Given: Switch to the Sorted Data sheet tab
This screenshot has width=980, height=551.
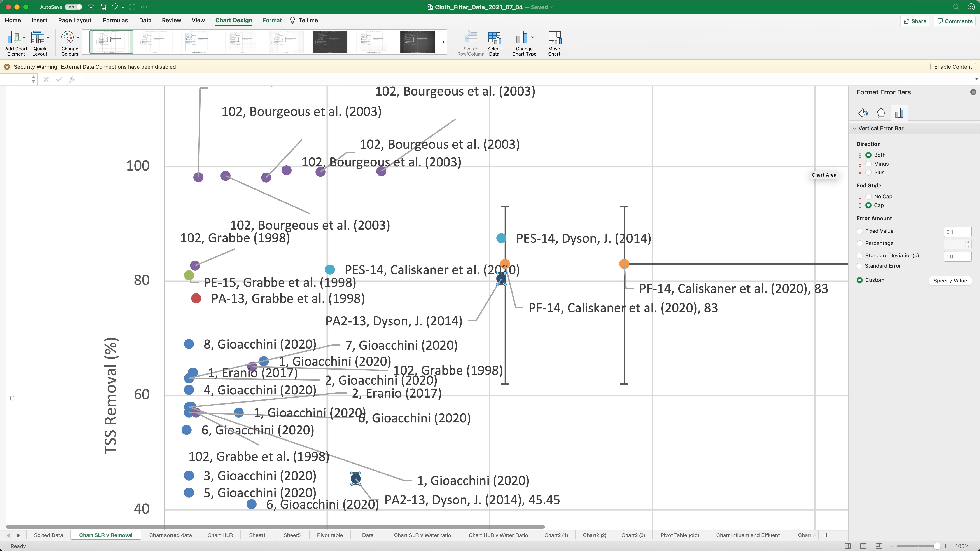Looking at the screenshot, I should [48, 535].
